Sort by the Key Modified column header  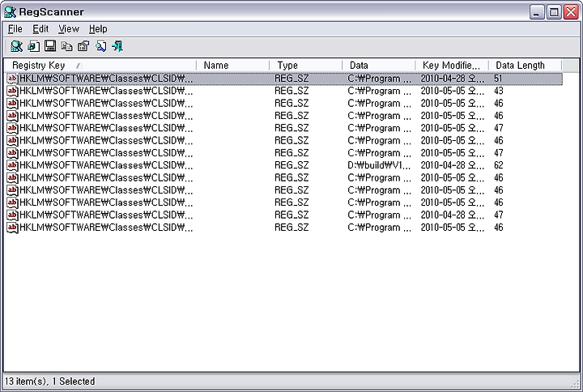[452, 66]
